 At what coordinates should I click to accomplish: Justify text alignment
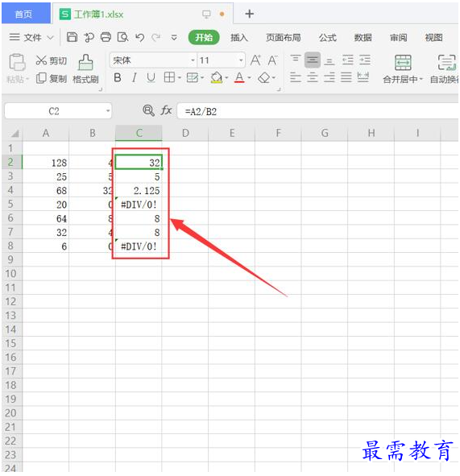point(346,77)
